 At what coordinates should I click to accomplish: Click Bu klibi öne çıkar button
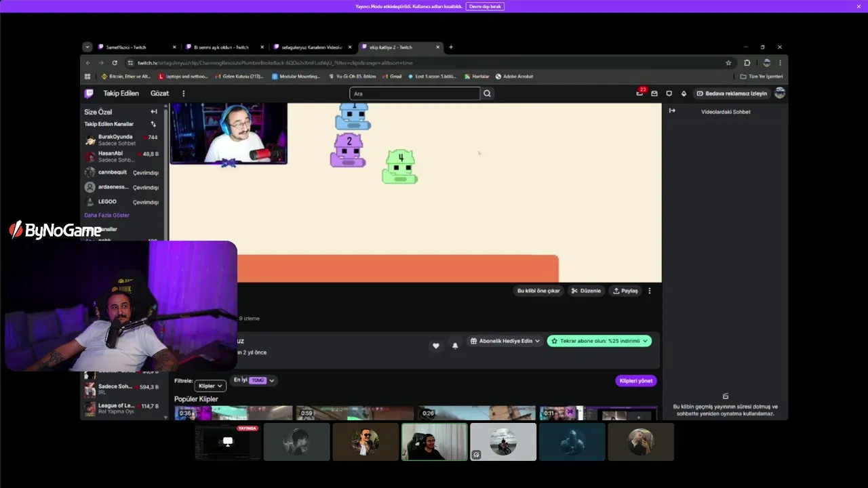coord(538,291)
